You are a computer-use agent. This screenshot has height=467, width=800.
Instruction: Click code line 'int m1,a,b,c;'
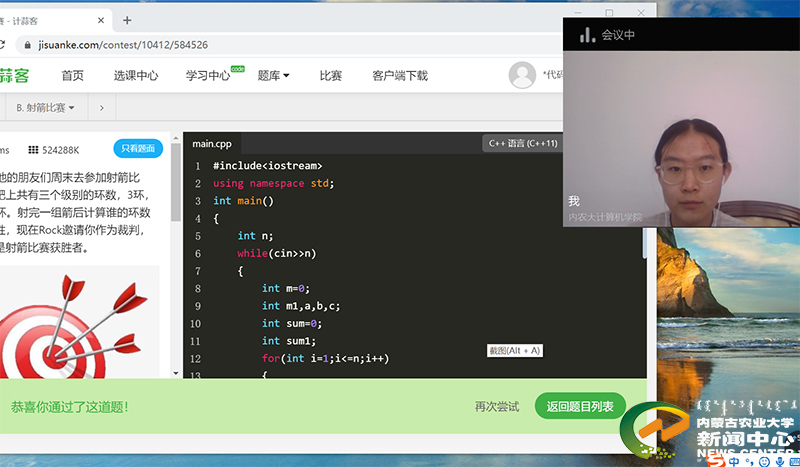[x=301, y=306]
